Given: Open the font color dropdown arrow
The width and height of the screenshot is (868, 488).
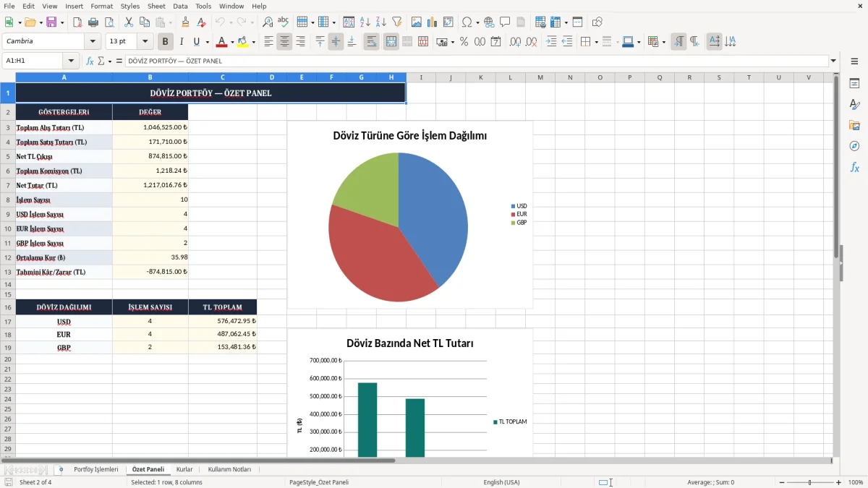Looking at the screenshot, I should (232, 42).
